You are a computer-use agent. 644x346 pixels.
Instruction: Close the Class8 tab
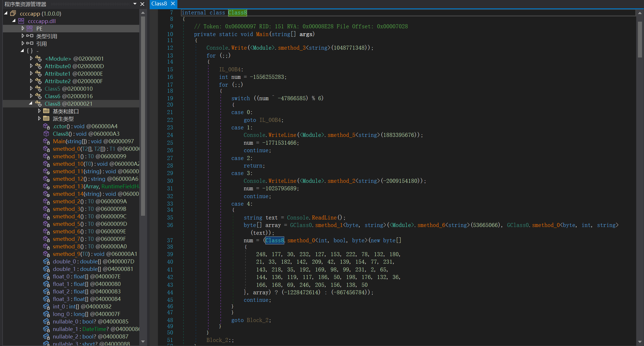click(x=173, y=4)
